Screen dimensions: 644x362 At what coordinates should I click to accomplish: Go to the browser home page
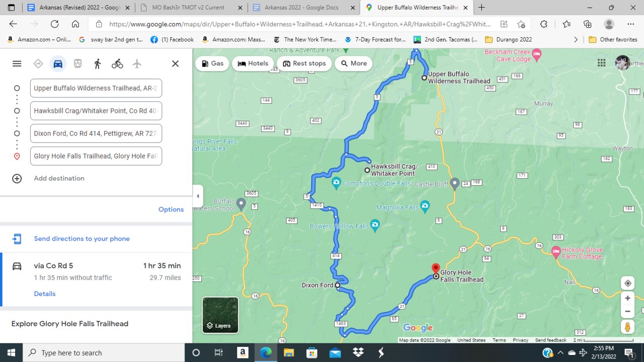click(x=76, y=24)
